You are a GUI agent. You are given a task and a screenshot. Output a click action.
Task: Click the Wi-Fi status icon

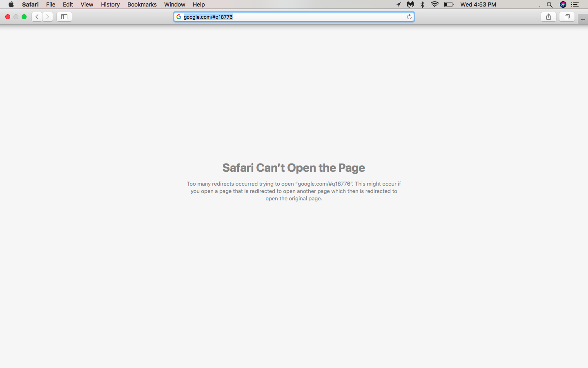click(434, 4)
